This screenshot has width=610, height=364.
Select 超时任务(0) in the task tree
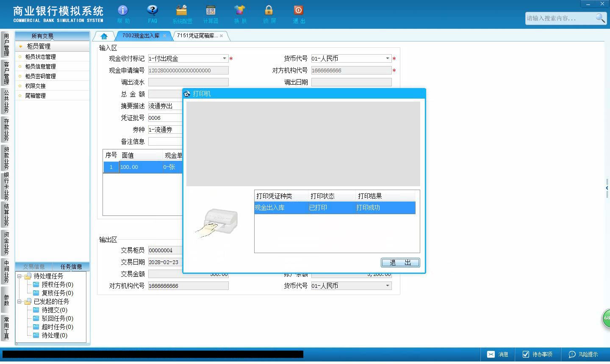[57, 327]
